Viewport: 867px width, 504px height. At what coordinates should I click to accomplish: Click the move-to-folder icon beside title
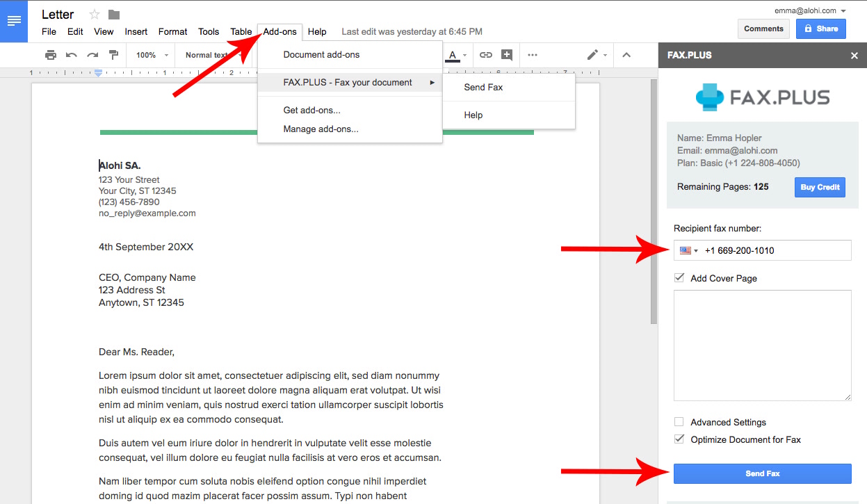114,15
